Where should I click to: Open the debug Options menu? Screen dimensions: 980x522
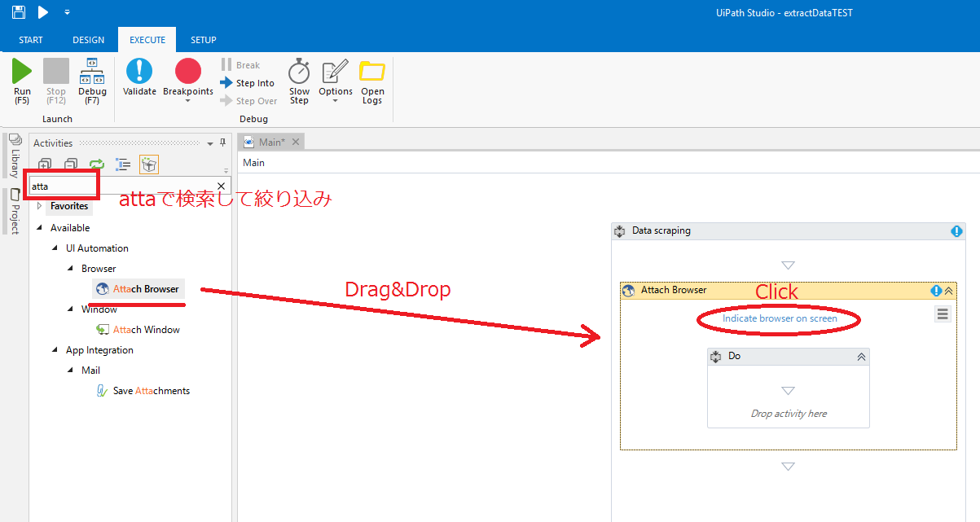click(x=336, y=81)
